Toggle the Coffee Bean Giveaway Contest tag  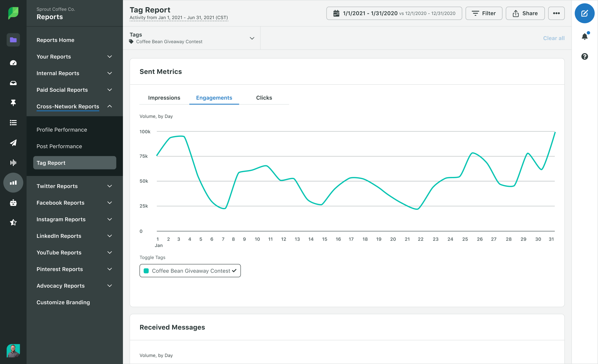(190, 271)
